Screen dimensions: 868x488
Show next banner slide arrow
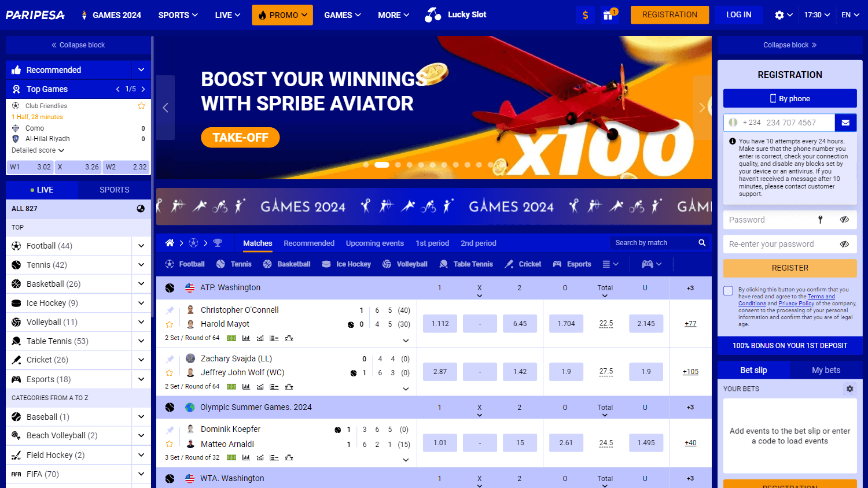(x=702, y=108)
